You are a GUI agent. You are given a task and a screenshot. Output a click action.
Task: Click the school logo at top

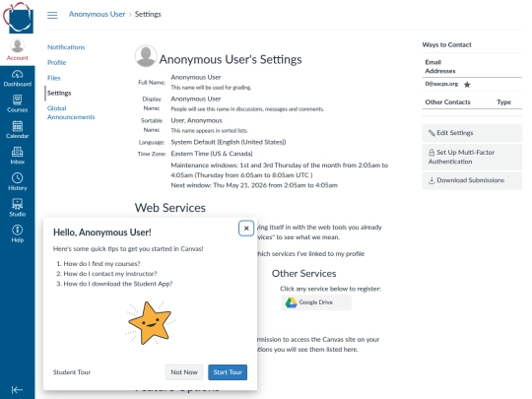pos(19,18)
